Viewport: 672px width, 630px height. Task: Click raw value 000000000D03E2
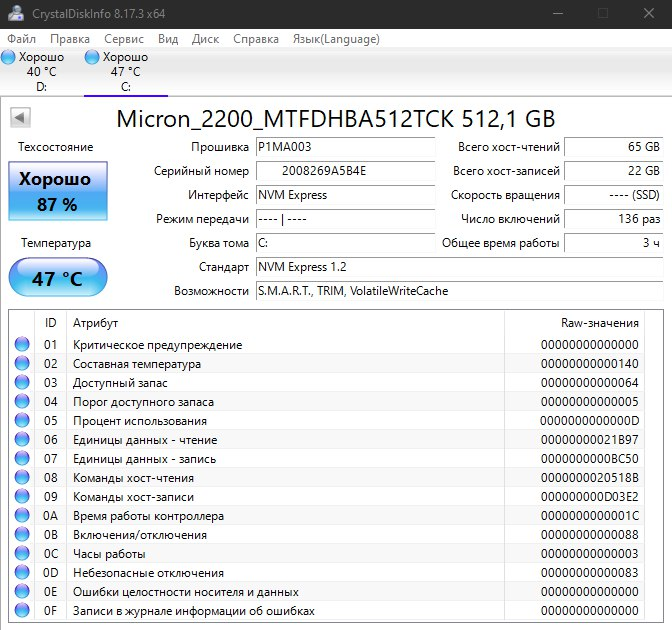point(590,497)
